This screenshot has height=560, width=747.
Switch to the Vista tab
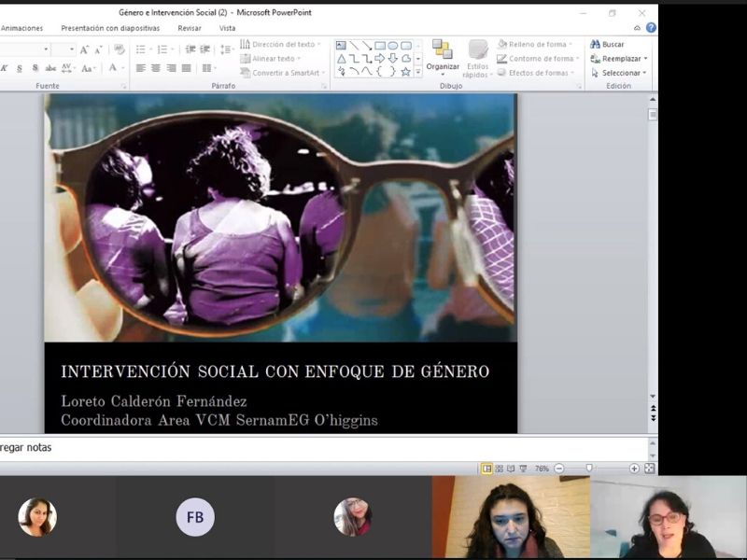227,28
